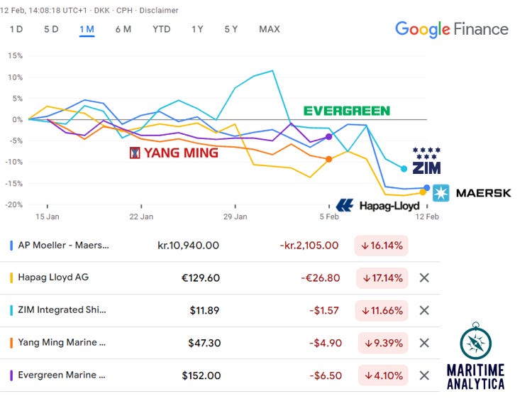Click the 22 Jan axis label
532x406 pixels.
pos(141,216)
